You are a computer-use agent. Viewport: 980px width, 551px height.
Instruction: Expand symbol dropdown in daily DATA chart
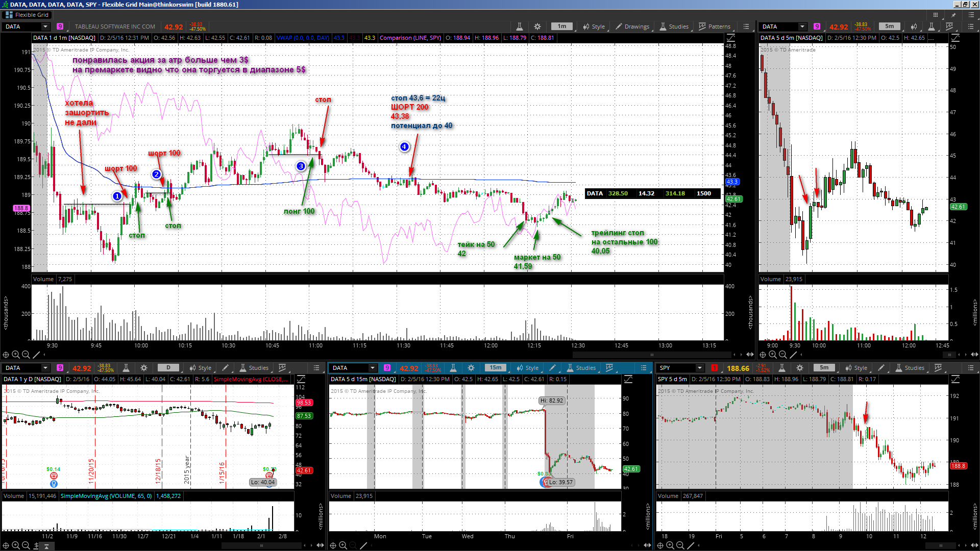(x=45, y=368)
